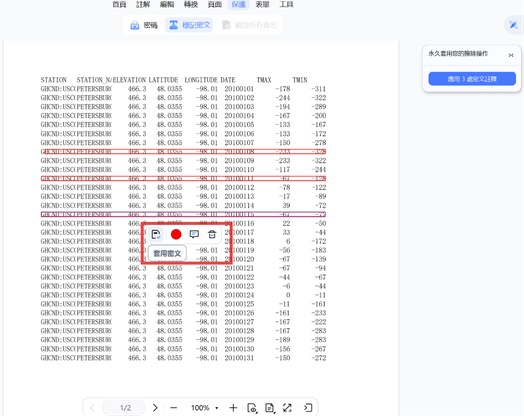Viewport: 524px width, 416px height.
Task: Close the permanent redaction notice panel
Action: (x=511, y=55)
